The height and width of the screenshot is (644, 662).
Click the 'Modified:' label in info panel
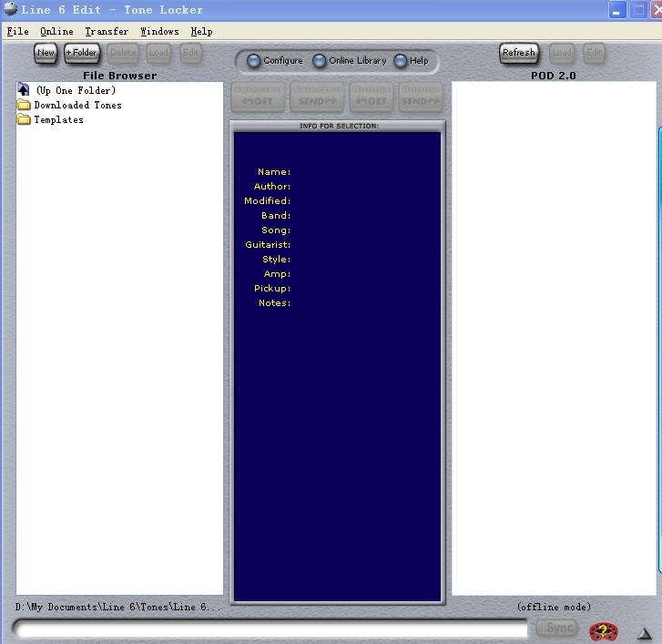[267, 201]
